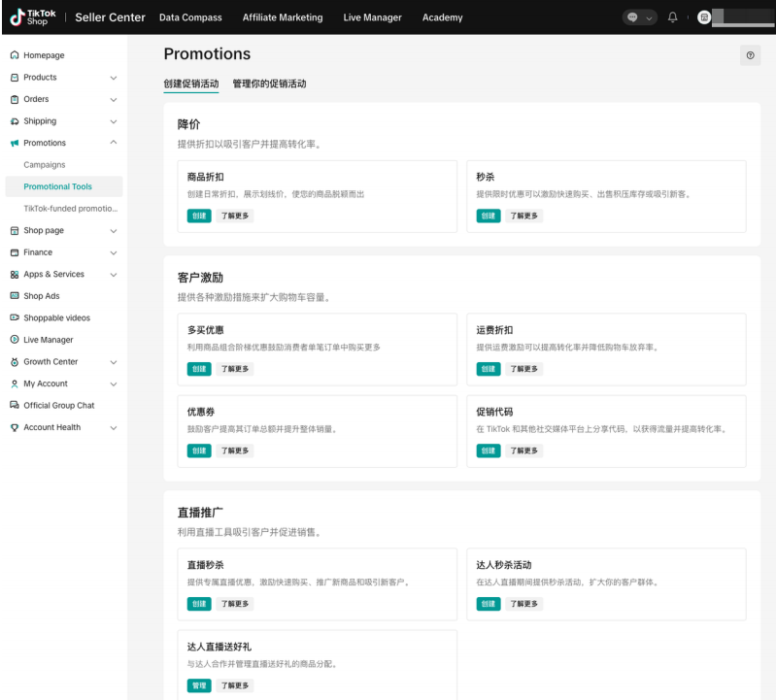
Task: Expand the Finance sidebar menu
Action: (113, 252)
